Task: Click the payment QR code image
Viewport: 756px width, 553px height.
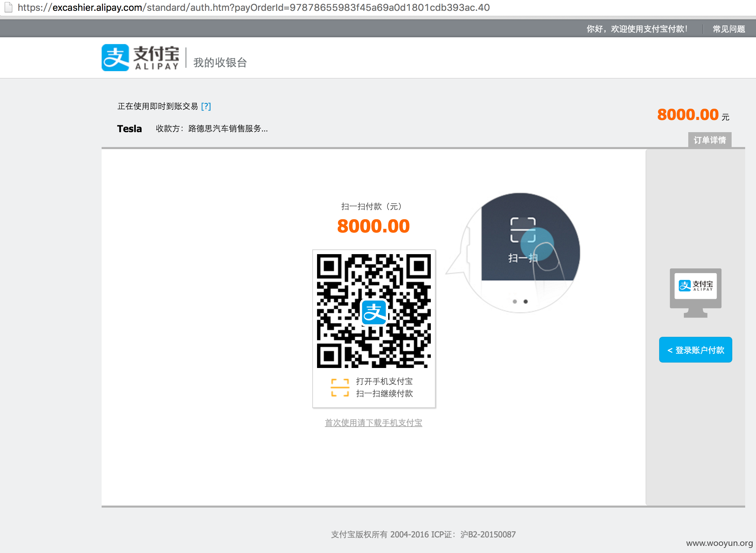Action: (374, 311)
